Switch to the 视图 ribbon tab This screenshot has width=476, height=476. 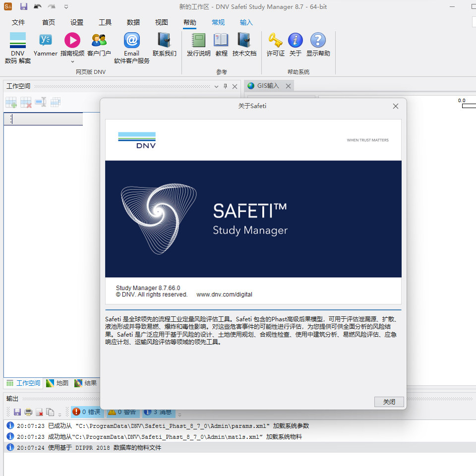click(x=162, y=22)
